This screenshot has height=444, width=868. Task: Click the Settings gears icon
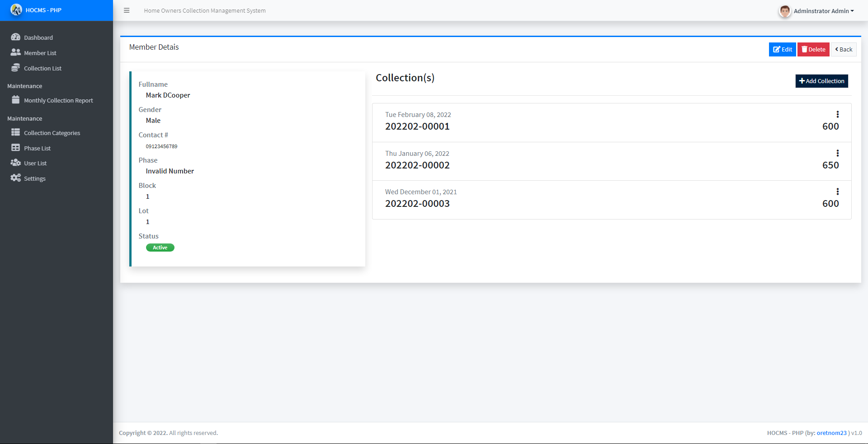pyautogui.click(x=16, y=178)
